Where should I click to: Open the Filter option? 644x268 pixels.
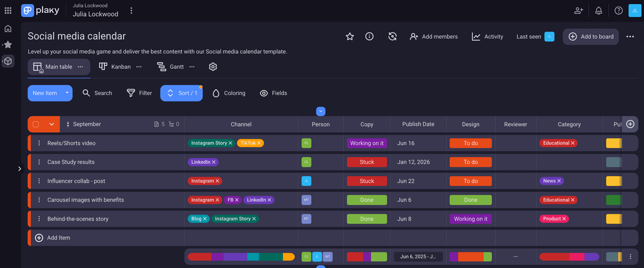click(139, 93)
